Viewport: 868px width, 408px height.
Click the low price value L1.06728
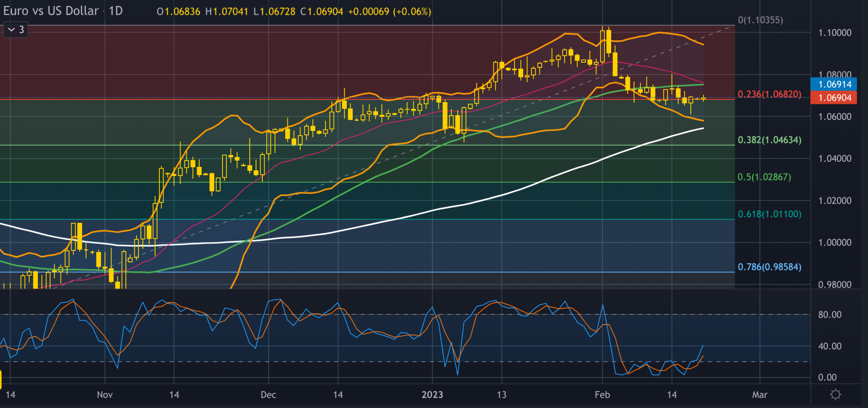coord(274,11)
